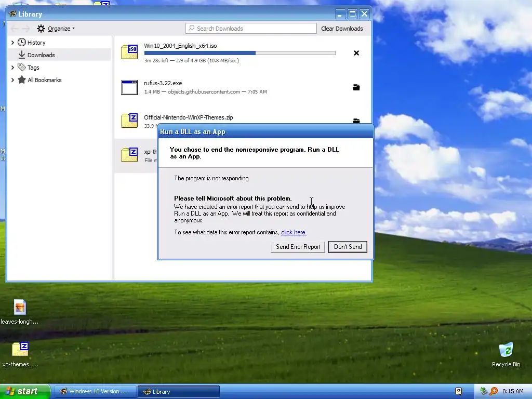Viewport: 532px width, 399px height.
Task: Click Clear Downloads button
Action: (x=342, y=29)
